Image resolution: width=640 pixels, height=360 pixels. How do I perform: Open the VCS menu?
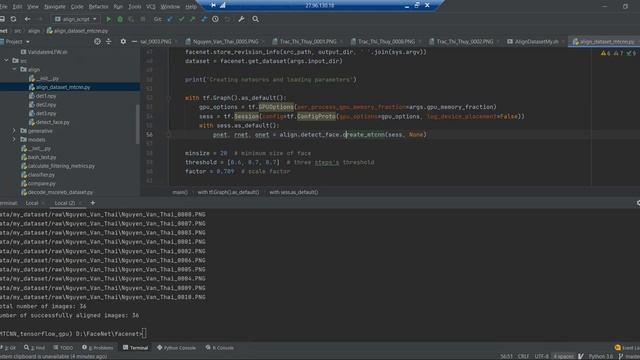[151, 7]
